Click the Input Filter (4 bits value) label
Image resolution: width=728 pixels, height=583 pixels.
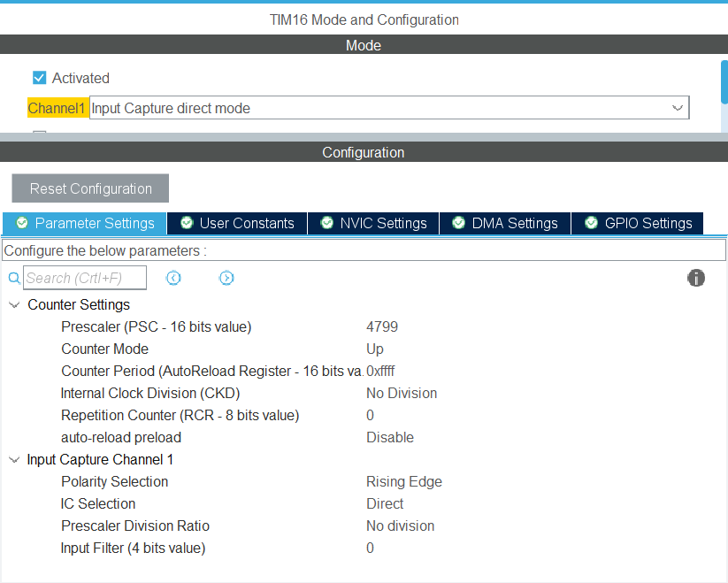tap(133, 548)
